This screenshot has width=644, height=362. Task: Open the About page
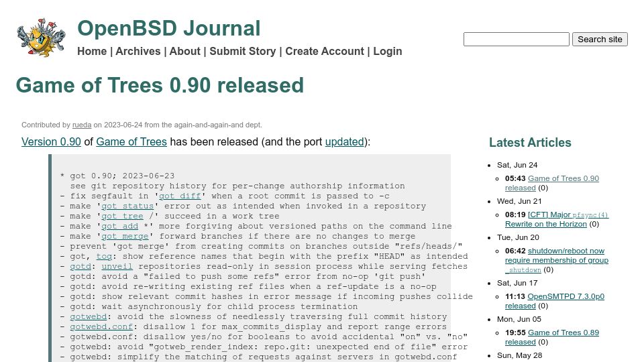[185, 52]
